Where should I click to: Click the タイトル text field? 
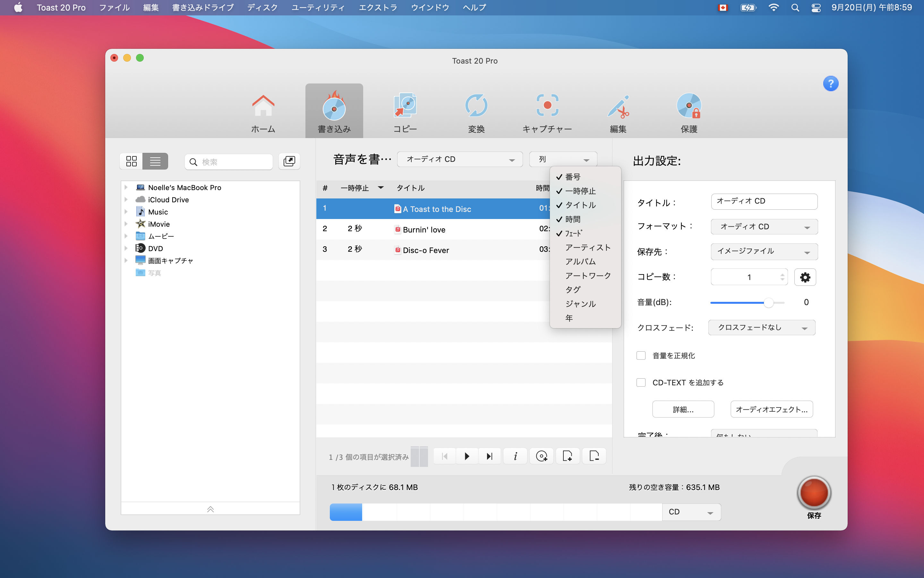[x=764, y=201]
